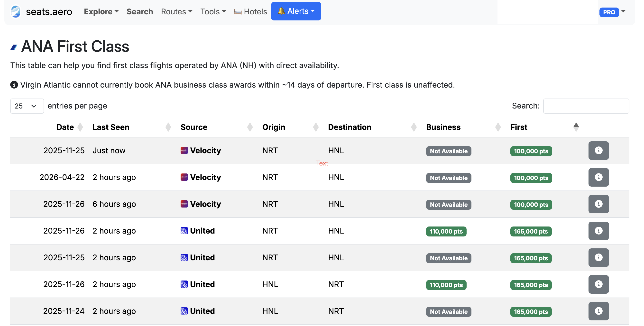Open Velocity source link for 2025-11-25
This screenshot has width=644, height=326.
click(205, 150)
